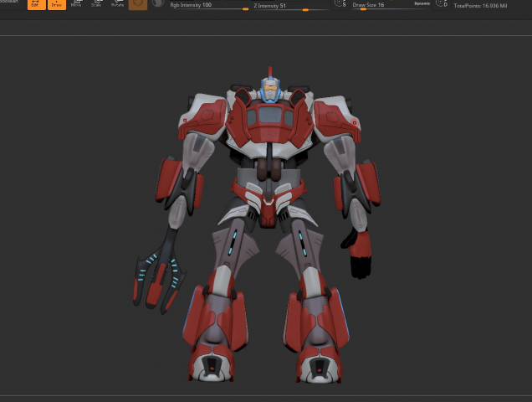Adjust the Z Intensity 51 slider
532x402 pixels.
click(291, 6)
